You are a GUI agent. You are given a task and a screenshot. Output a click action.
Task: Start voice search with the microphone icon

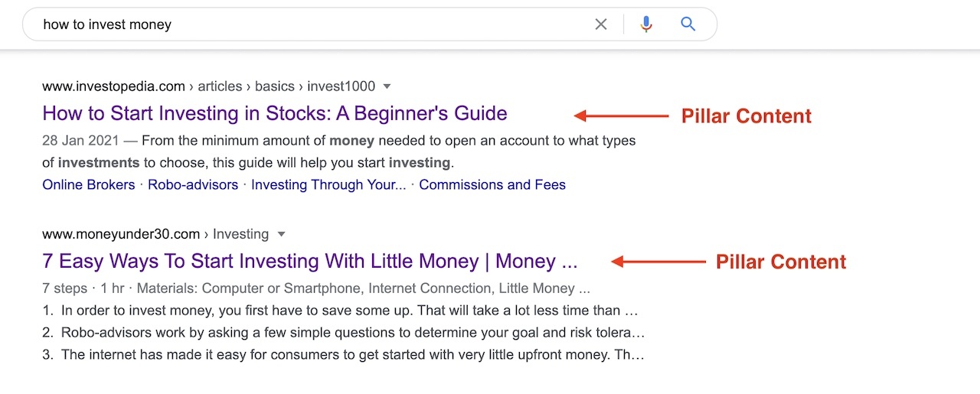point(646,24)
